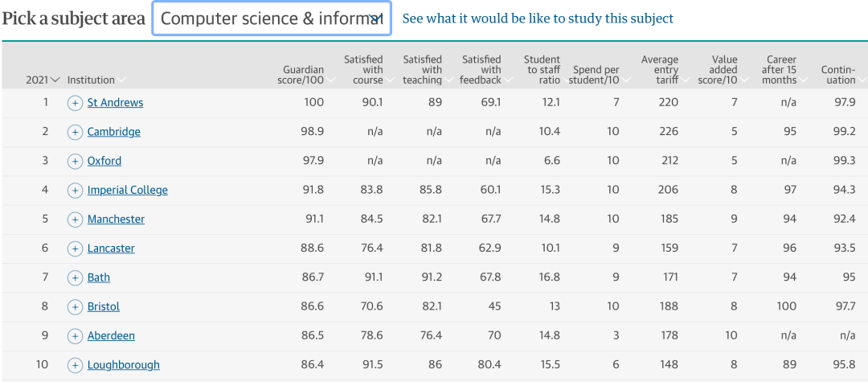Sort by Student to staff ratio
868x382 pixels.
[542, 70]
